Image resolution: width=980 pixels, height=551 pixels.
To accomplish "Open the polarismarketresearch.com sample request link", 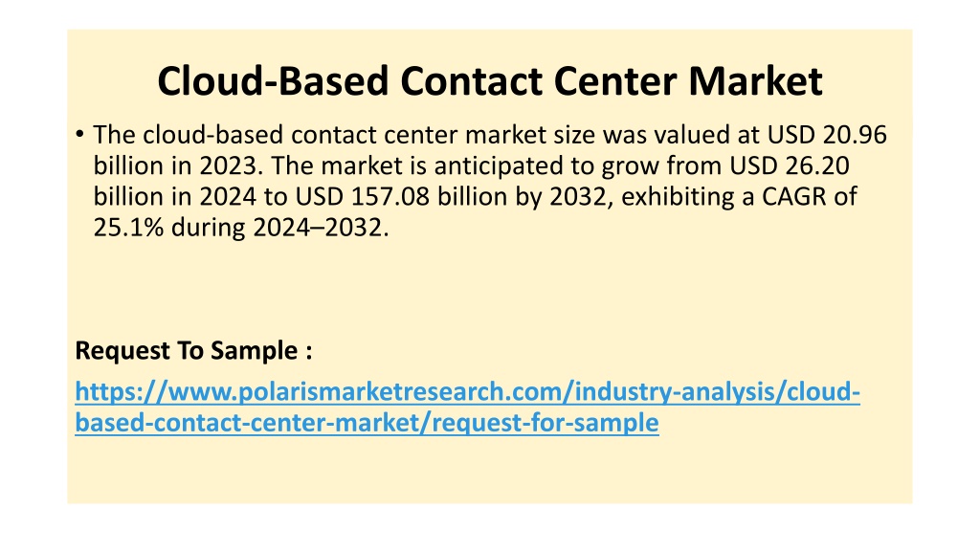I will [467, 407].
